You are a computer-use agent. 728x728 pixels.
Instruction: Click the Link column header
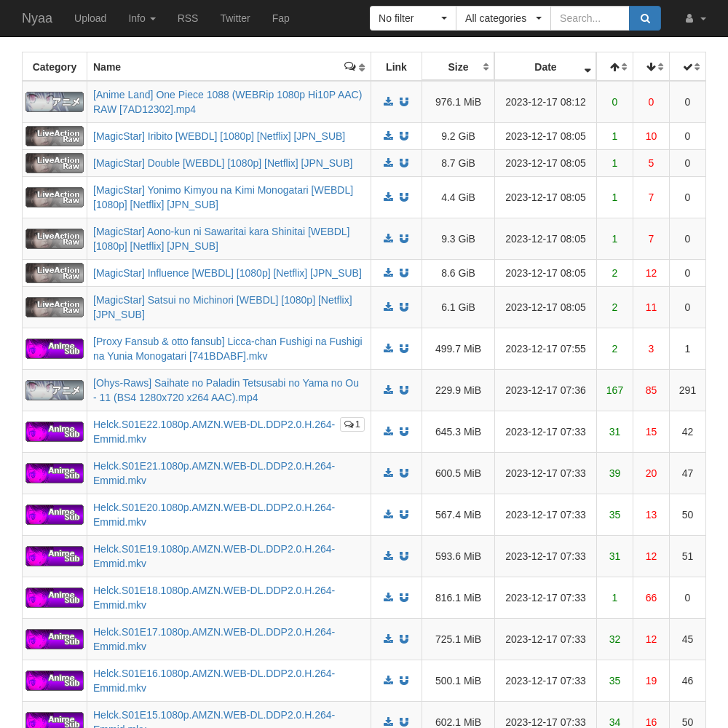(x=396, y=67)
